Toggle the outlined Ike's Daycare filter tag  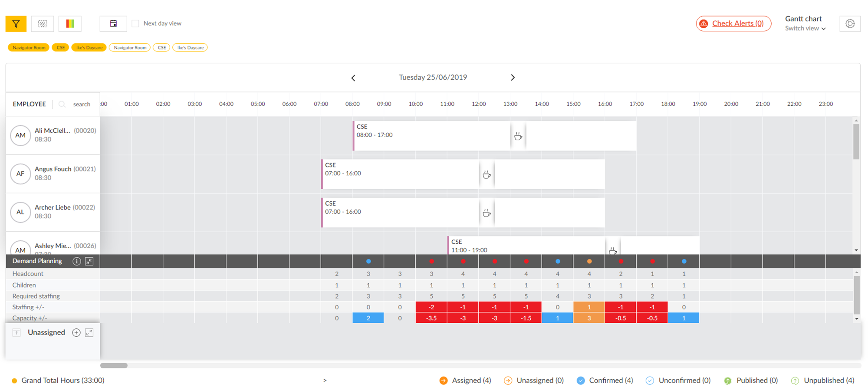190,48
